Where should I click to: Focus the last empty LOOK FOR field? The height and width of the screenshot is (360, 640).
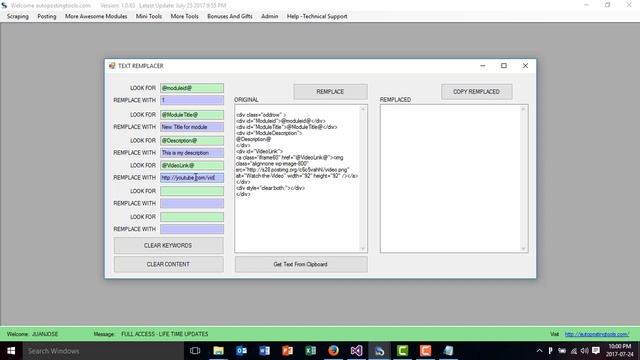(x=192, y=217)
